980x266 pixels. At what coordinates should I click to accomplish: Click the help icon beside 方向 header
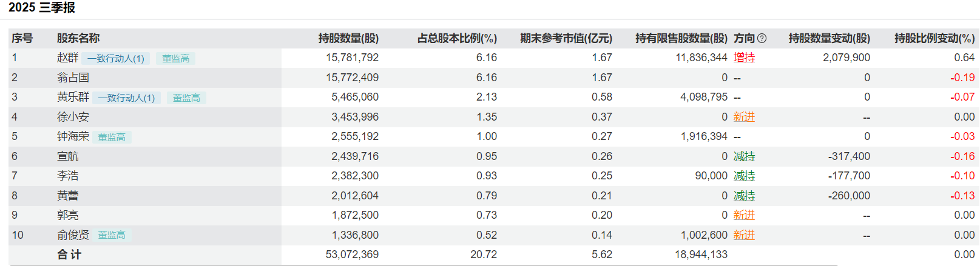pos(762,38)
